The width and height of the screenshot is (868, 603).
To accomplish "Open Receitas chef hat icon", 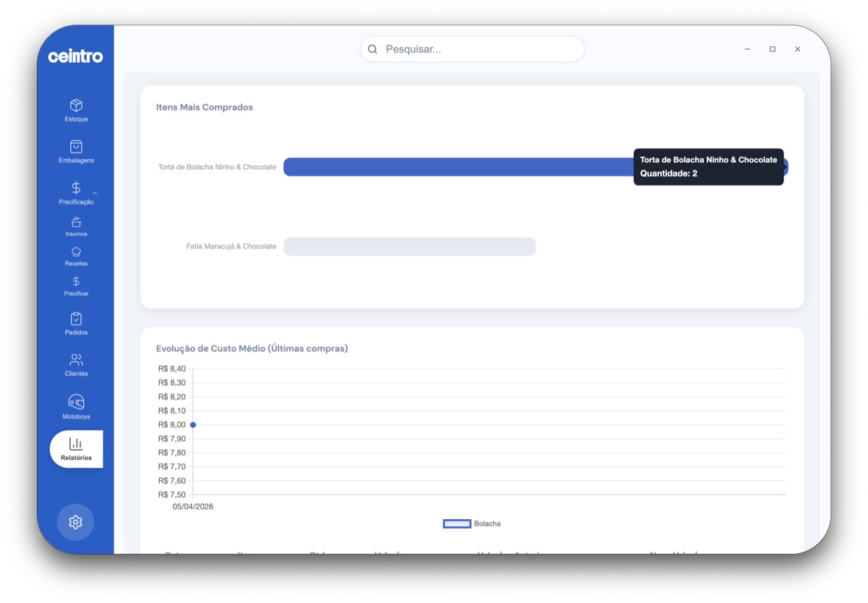I will (x=76, y=252).
